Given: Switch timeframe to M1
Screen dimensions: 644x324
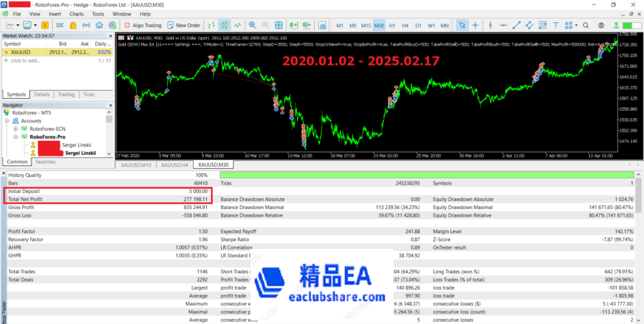Looking at the screenshot, I should click(340, 26).
